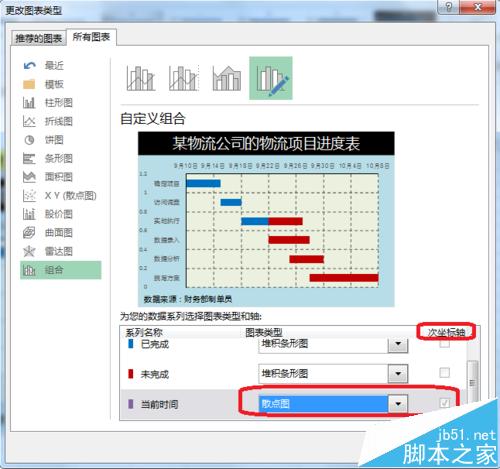The image size is (500, 469).
Task: Click the 条形图 bar chart icon
Action: pos(29,159)
